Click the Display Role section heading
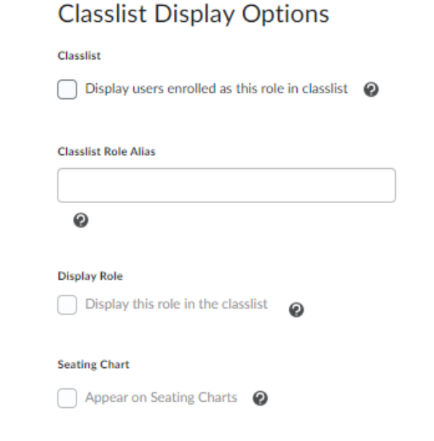434x441 pixels. pos(90,276)
